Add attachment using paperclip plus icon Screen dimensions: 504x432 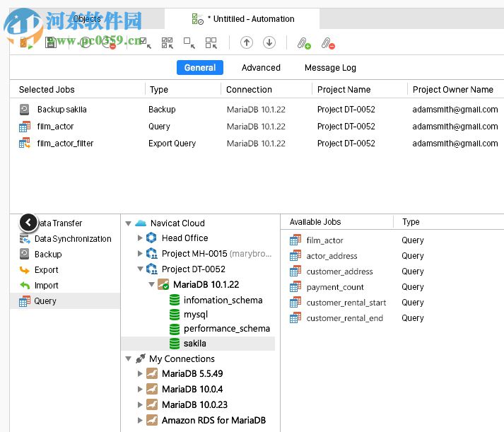(x=304, y=43)
